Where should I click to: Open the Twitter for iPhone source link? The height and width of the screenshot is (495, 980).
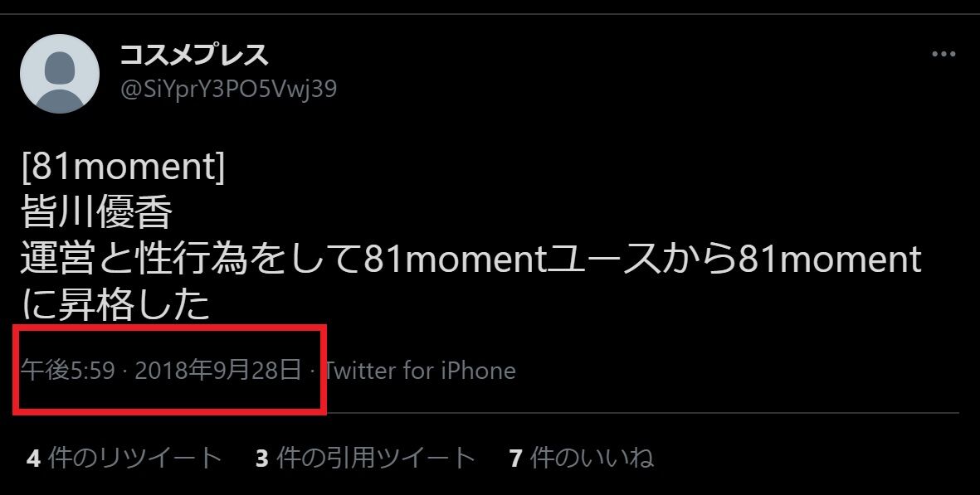click(420, 371)
